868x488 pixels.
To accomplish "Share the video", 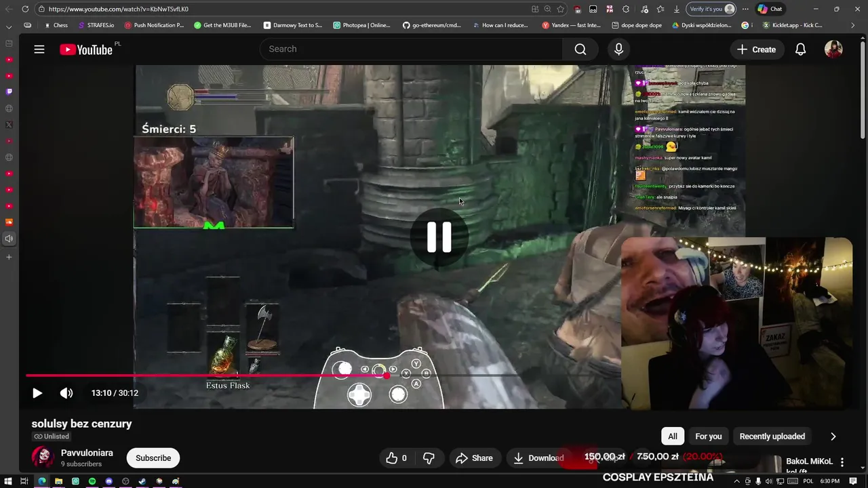I will click(474, 458).
